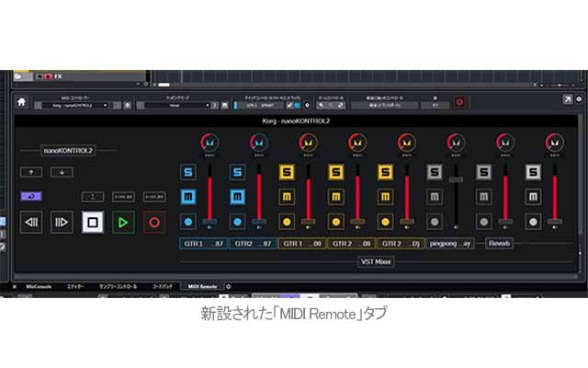Screen dimensions: 588x368
Task: Click the small button above the Stop button
Action: (x=93, y=196)
